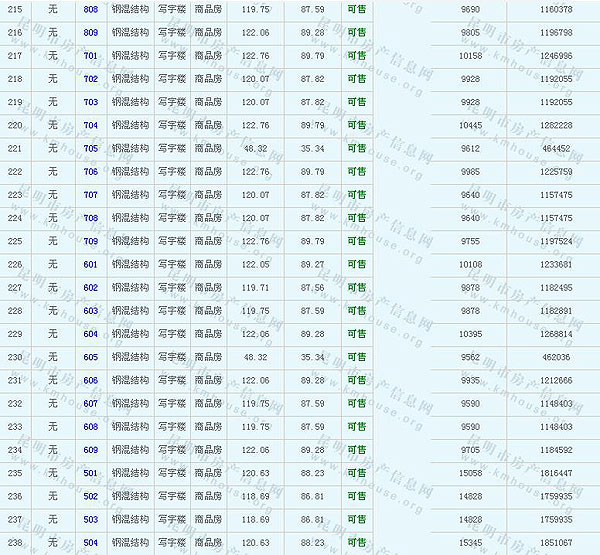This screenshot has width=600, height=555.
Task: Click the 608 room link
Action: (x=91, y=427)
